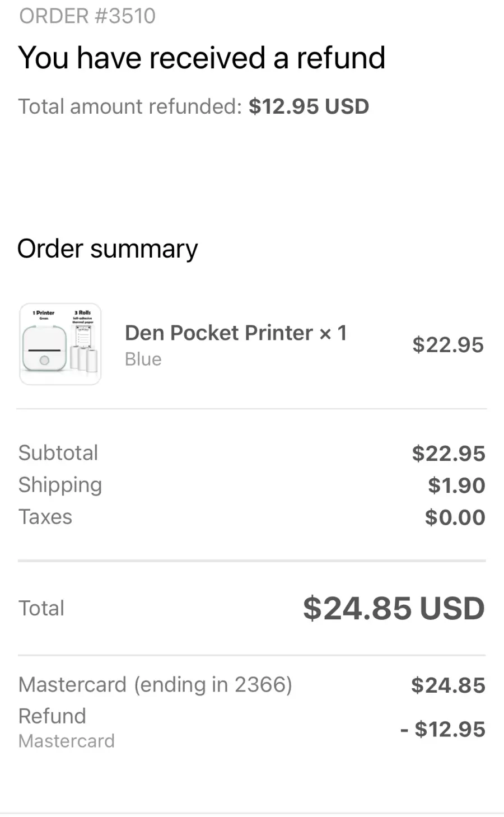Click the Blue variant label
This screenshot has height=817, width=504.
point(143,359)
